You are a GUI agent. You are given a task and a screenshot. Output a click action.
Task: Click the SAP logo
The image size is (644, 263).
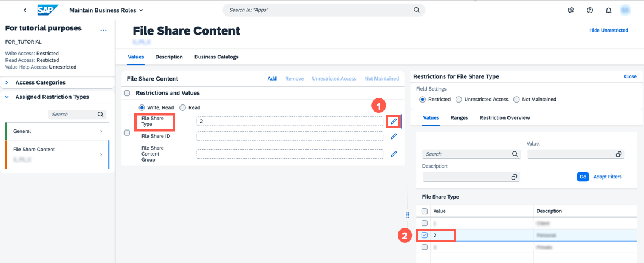click(48, 10)
